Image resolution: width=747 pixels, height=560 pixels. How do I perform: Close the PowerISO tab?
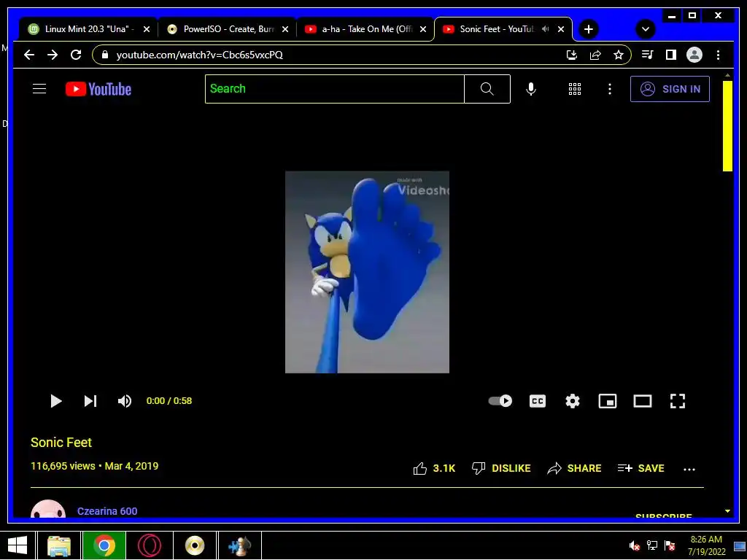coord(285,29)
